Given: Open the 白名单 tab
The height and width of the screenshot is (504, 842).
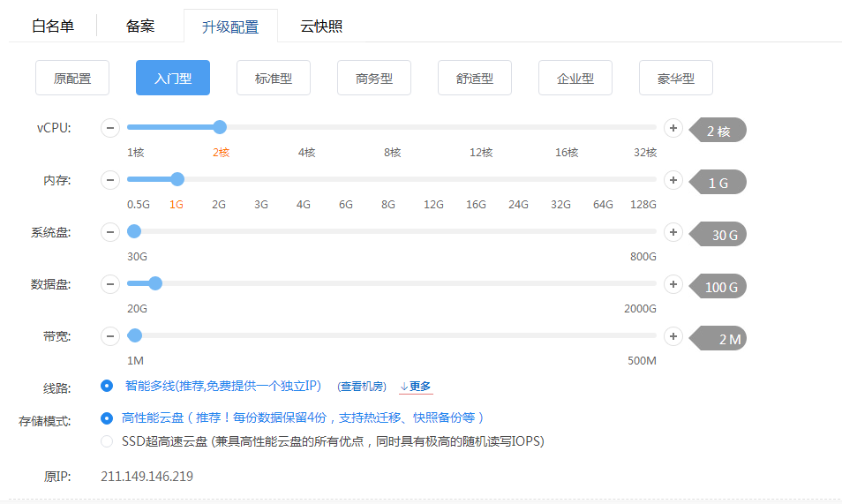Looking at the screenshot, I should pos(53,26).
